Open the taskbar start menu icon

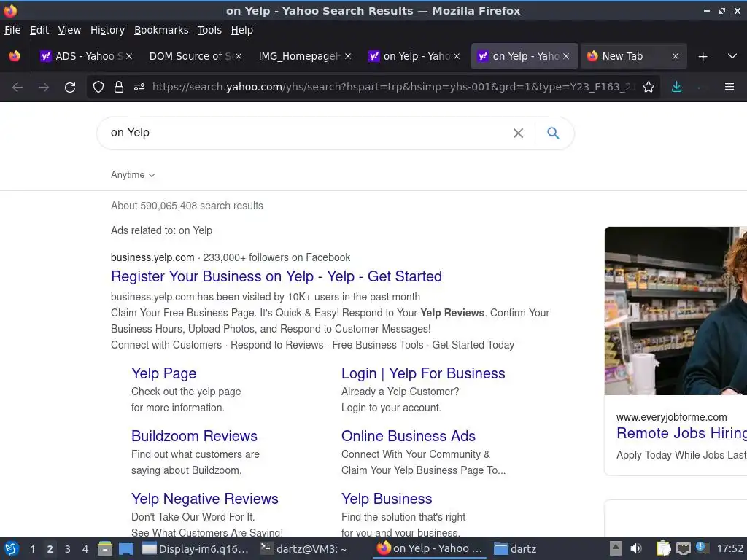click(12, 549)
